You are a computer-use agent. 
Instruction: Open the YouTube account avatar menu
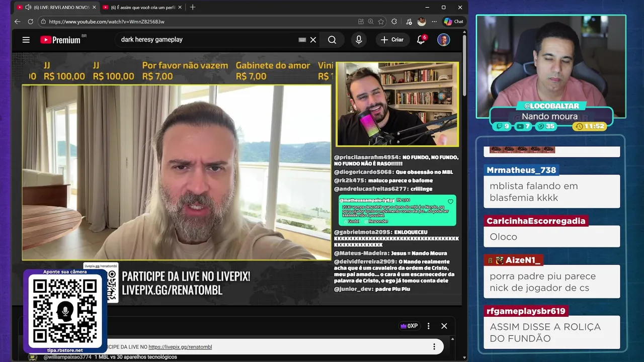pos(443,40)
